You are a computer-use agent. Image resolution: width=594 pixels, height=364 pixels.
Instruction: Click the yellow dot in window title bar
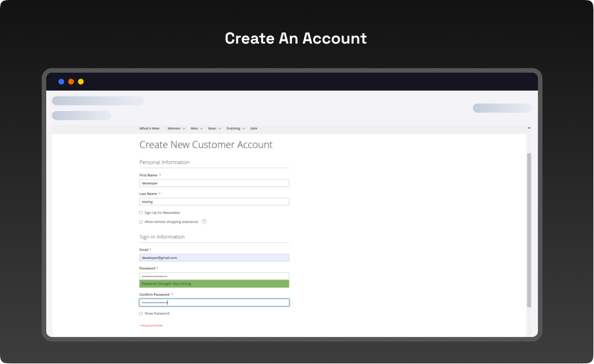click(81, 82)
